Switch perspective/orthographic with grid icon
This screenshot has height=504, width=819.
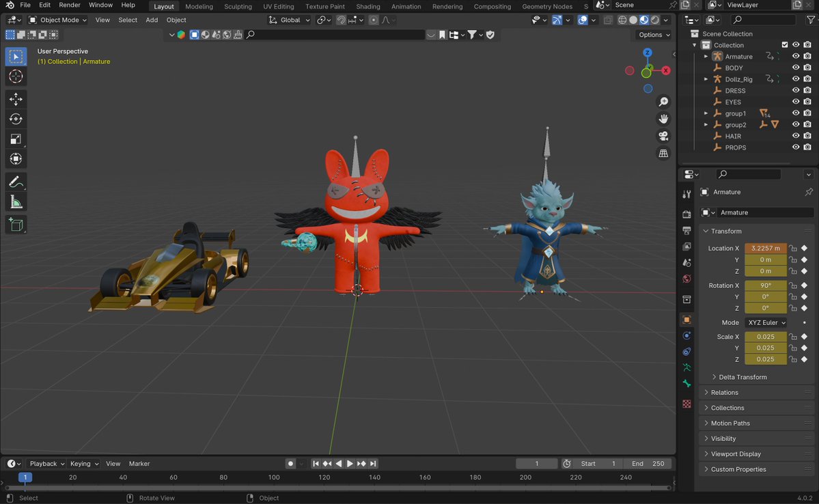663,153
